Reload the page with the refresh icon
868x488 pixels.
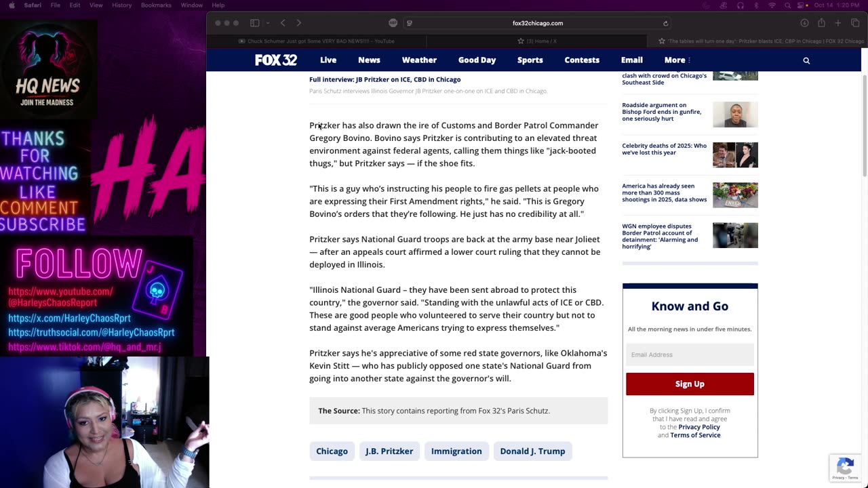click(x=665, y=23)
